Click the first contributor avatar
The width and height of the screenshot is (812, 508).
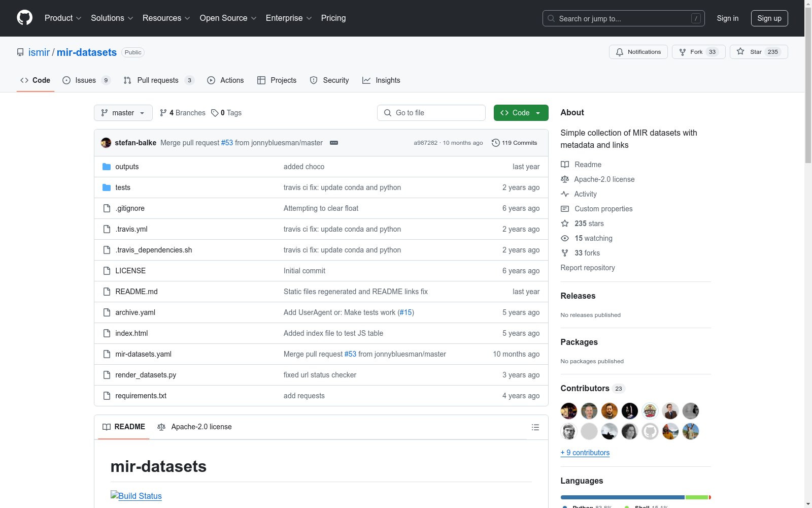[x=569, y=411]
